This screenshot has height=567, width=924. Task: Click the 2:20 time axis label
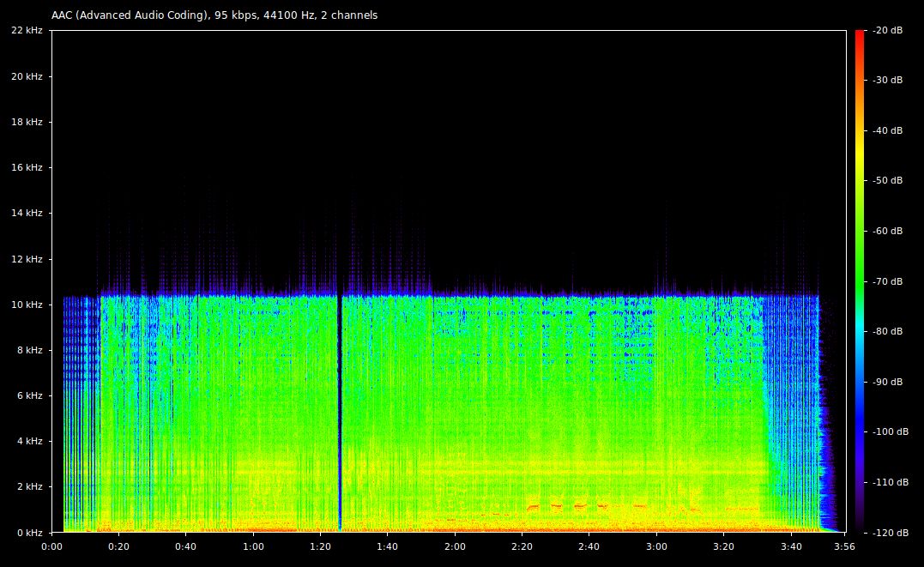(522, 546)
